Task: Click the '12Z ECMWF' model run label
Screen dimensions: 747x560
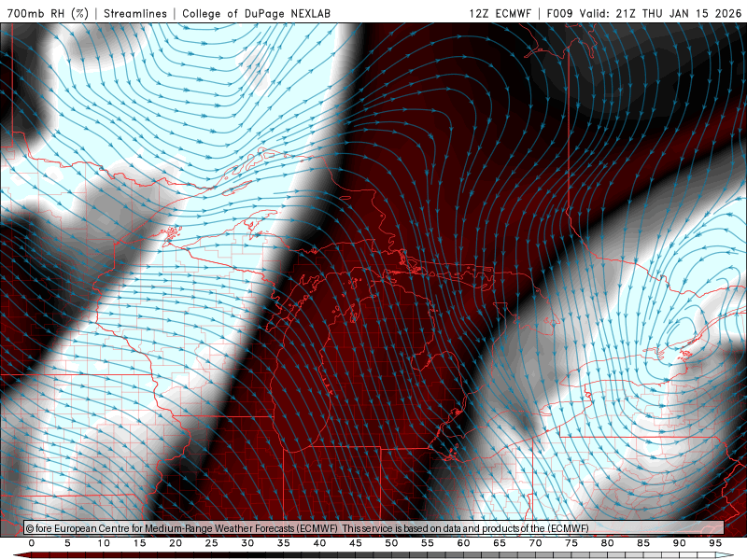Action: pyautogui.click(x=500, y=13)
